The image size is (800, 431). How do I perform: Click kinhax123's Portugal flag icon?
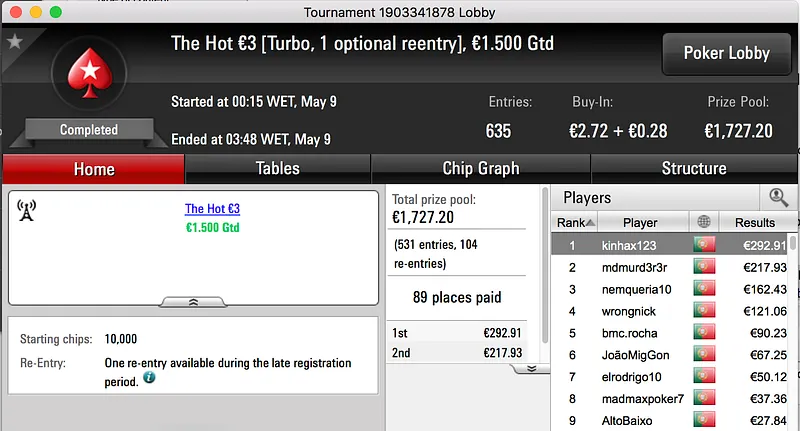[x=704, y=245]
